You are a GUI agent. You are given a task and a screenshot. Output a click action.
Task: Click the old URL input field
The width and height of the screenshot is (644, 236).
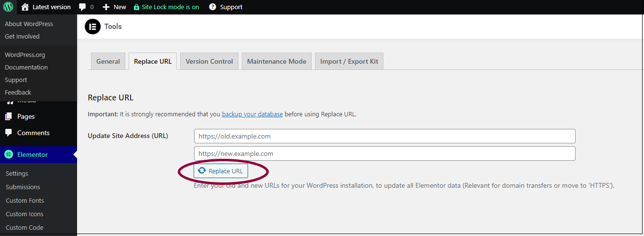pyautogui.click(x=385, y=136)
